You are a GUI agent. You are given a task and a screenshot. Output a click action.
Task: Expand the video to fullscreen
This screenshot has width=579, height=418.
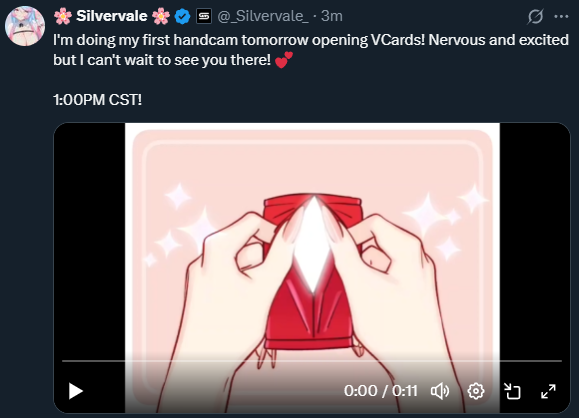click(548, 391)
